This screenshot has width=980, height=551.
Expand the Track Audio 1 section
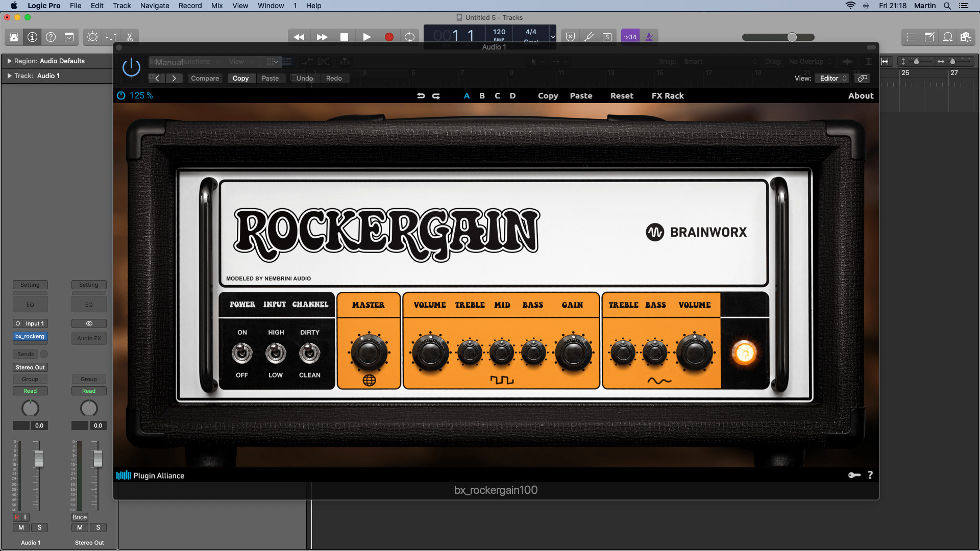tap(9, 76)
